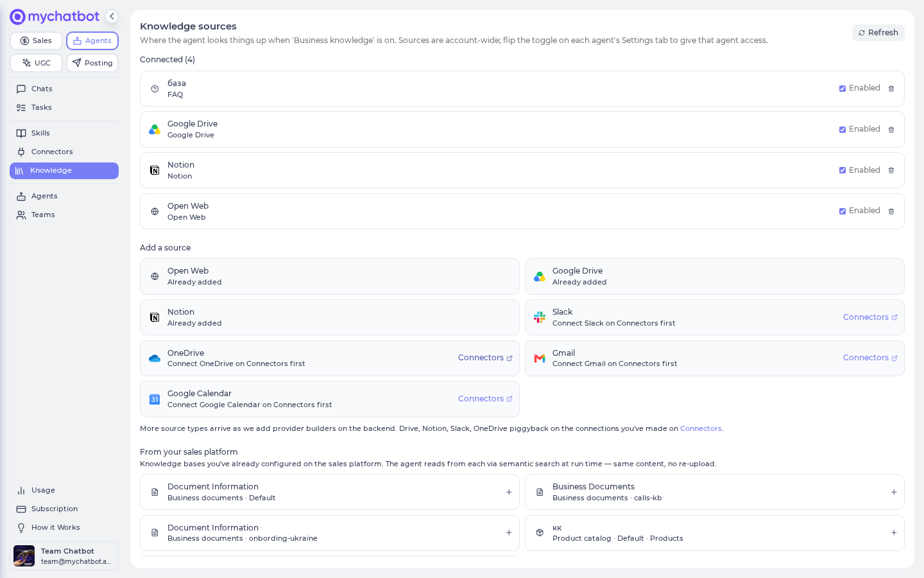Viewport: 924px width, 578px height.
Task: Click the product catalog box icon for кк
Action: pos(540,533)
